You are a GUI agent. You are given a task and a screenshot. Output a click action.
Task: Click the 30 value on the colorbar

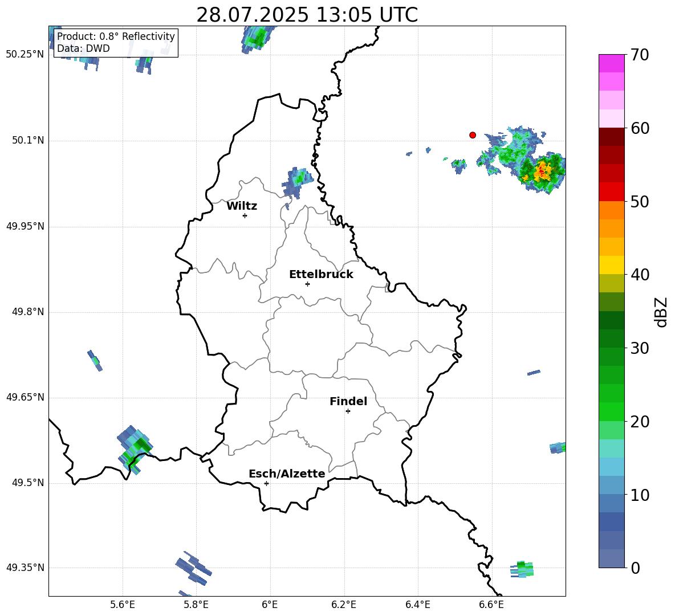click(640, 348)
